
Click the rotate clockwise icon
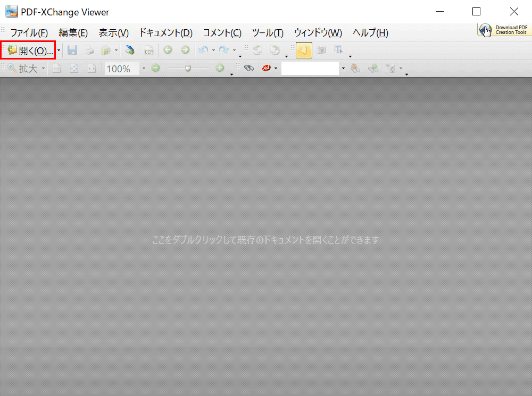tap(275, 50)
